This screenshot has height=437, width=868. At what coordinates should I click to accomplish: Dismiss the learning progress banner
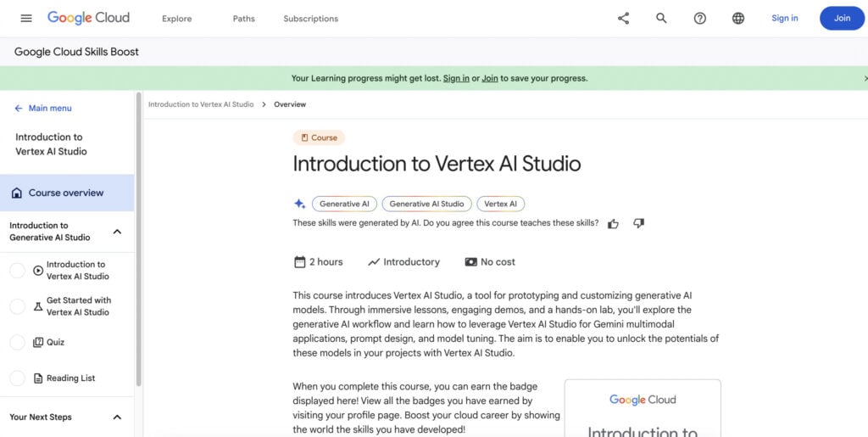(x=865, y=79)
